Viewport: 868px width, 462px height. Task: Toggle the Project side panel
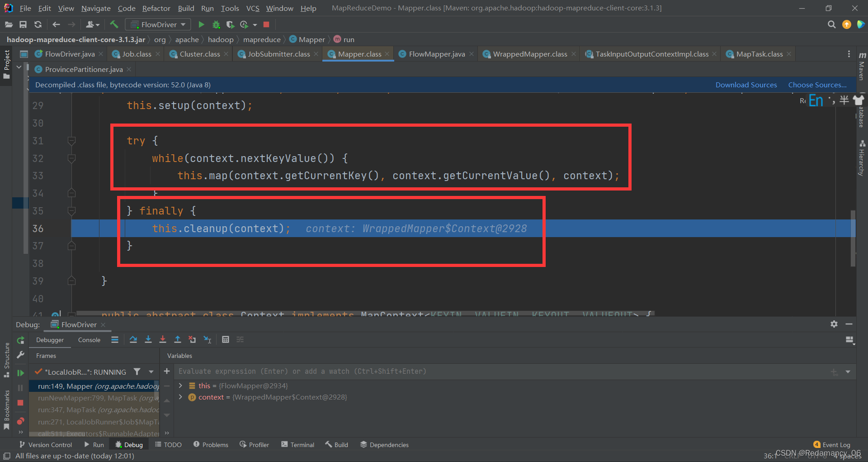[6, 64]
